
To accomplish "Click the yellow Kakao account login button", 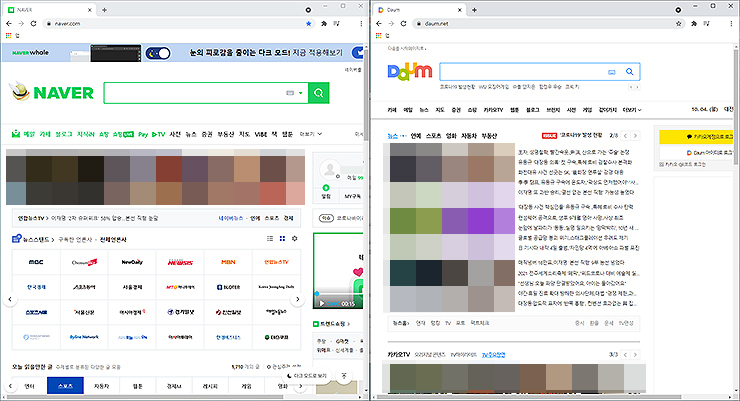I will [x=697, y=137].
